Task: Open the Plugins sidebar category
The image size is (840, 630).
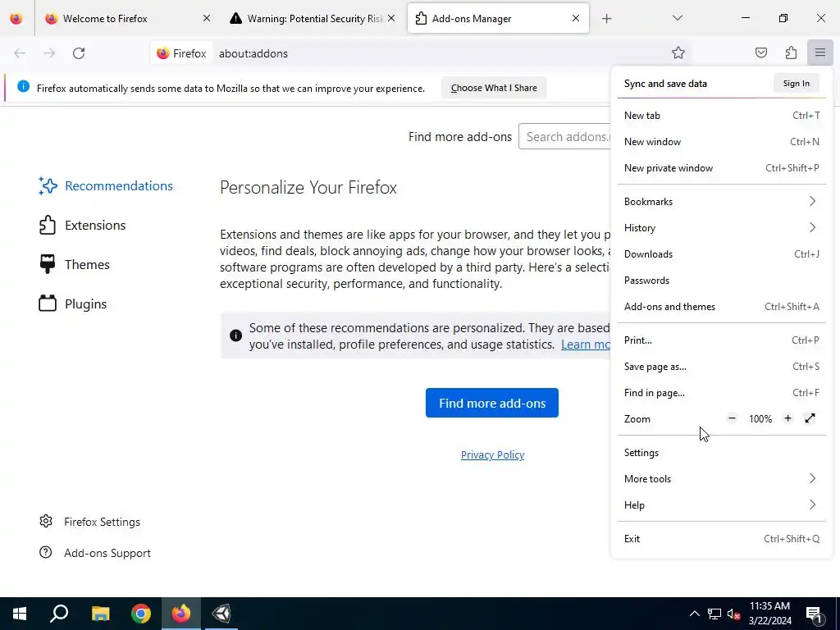Action: point(73,304)
